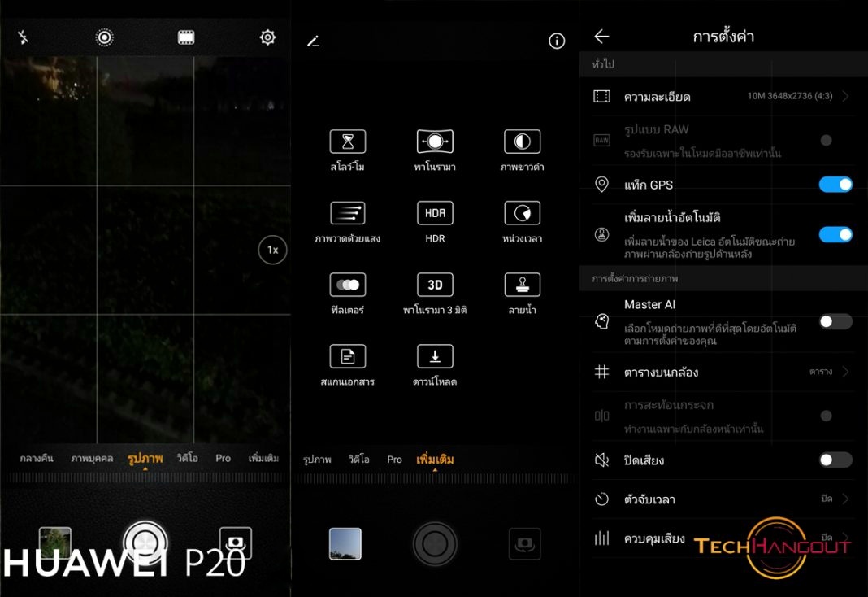Tap the pencil edit icon above modes
Screen dimensions: 868x597
pyautogui.click(x=314, y=41)
